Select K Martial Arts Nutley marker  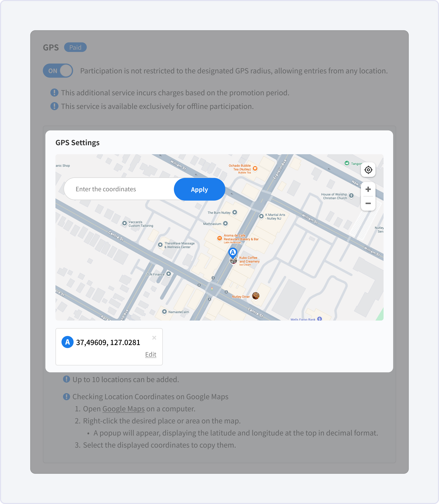coord(261,216)
